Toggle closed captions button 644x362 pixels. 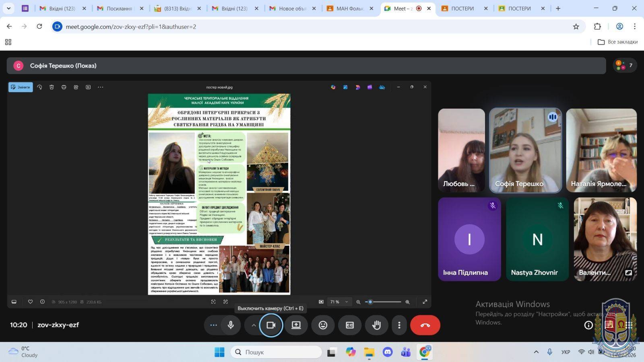click(x=350, y=325)
